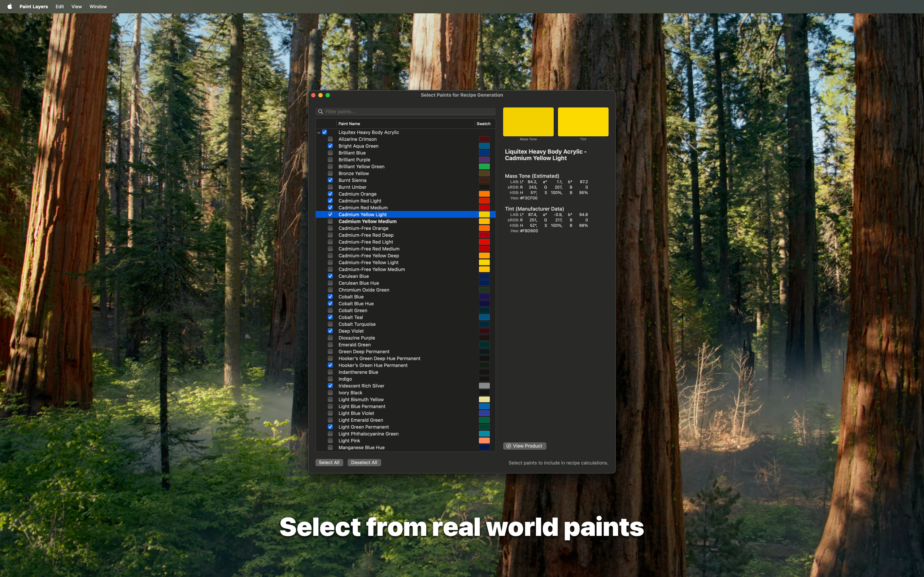
Task: Click the magnifying glass icon in filter field
Action: [x=321, y=111]
